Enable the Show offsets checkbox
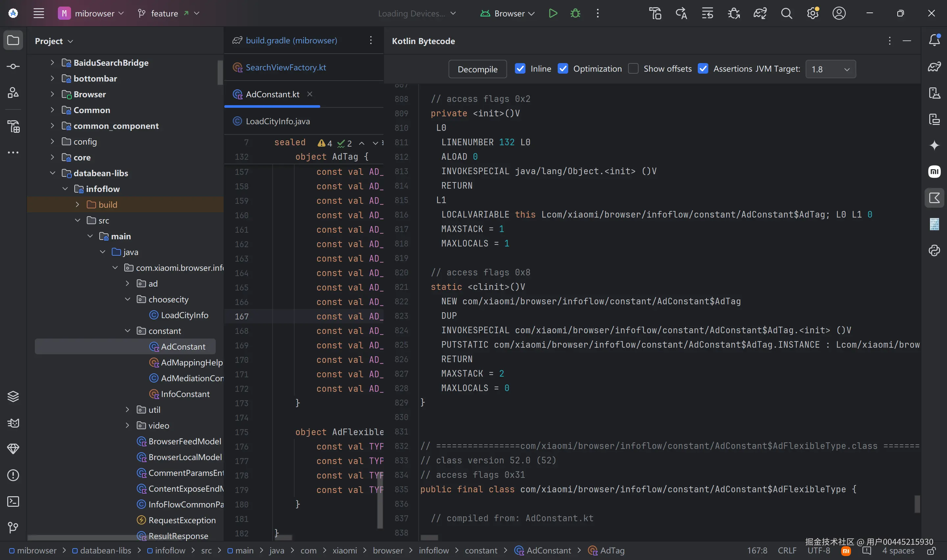This screenshot has height=560, width=947. [x=633, y=69]
